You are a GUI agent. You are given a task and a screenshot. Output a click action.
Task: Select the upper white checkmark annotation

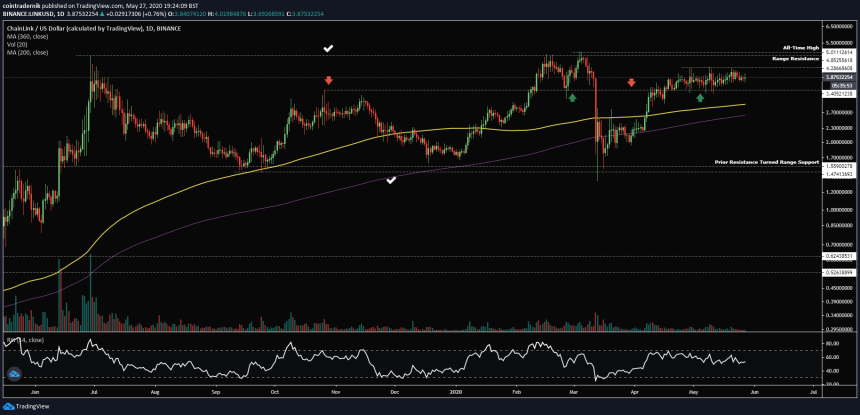328,47
